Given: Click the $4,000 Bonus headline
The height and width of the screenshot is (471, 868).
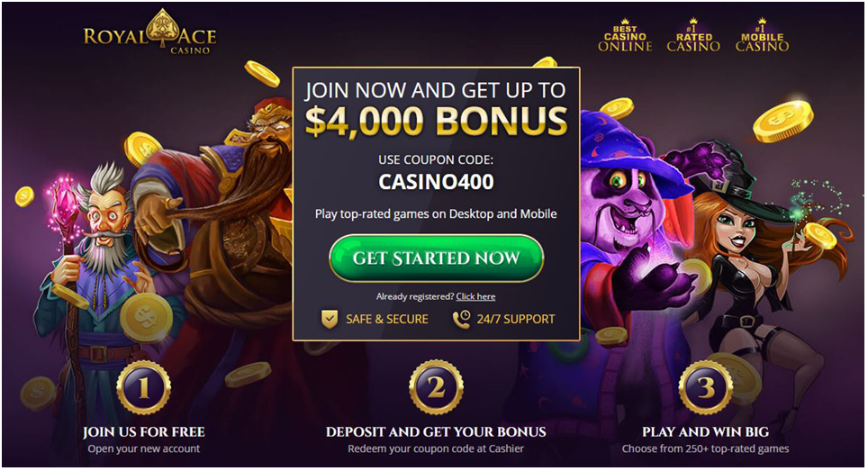Looking at the screenshot, I should 436,121.
